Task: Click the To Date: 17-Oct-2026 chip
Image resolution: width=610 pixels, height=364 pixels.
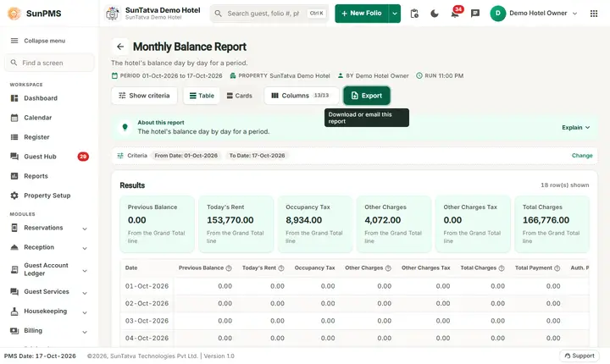Action: click(257, 156)
